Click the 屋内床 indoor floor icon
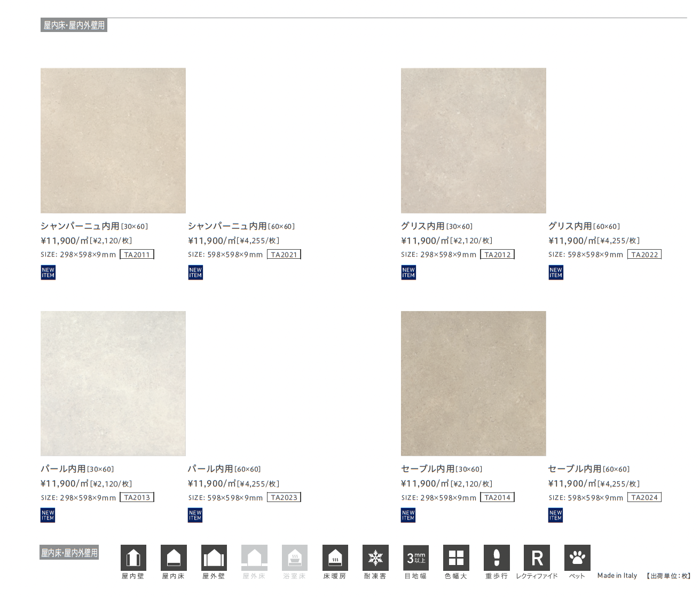The width and height of the screenshot is (700, 597). 174,558
